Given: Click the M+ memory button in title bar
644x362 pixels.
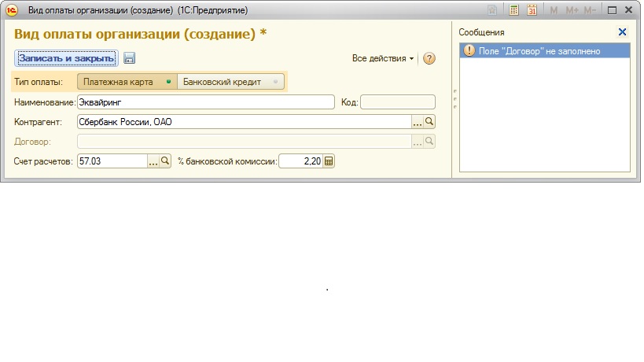Looking at the screenshot, I should point(572,10).
